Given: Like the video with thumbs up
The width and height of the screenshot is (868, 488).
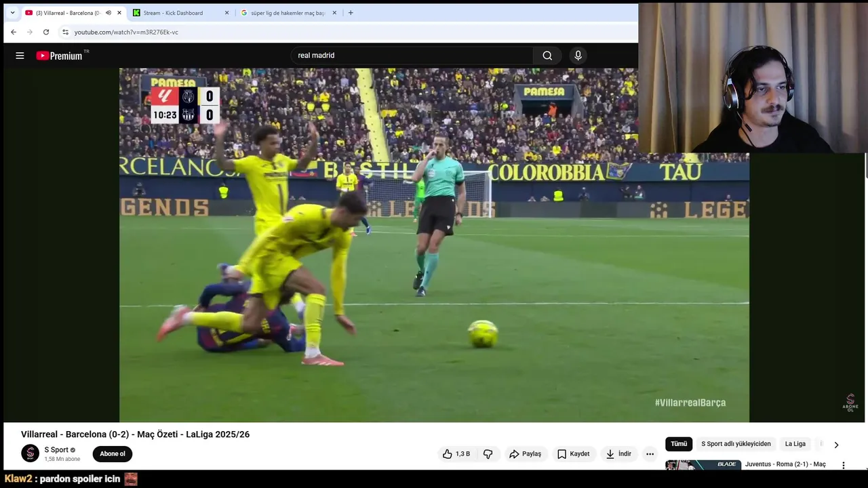Looking at the screenshot, I should click(x=456, y=454).
